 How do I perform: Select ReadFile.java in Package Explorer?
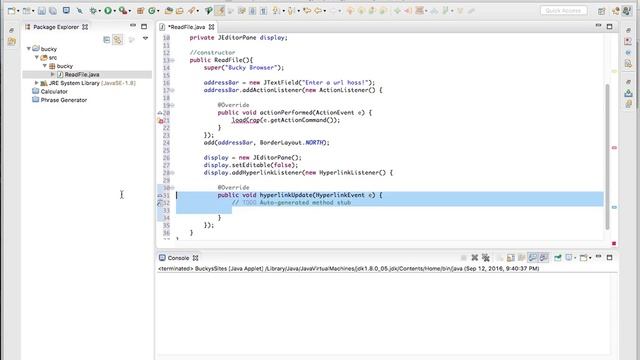click(82, 74)
